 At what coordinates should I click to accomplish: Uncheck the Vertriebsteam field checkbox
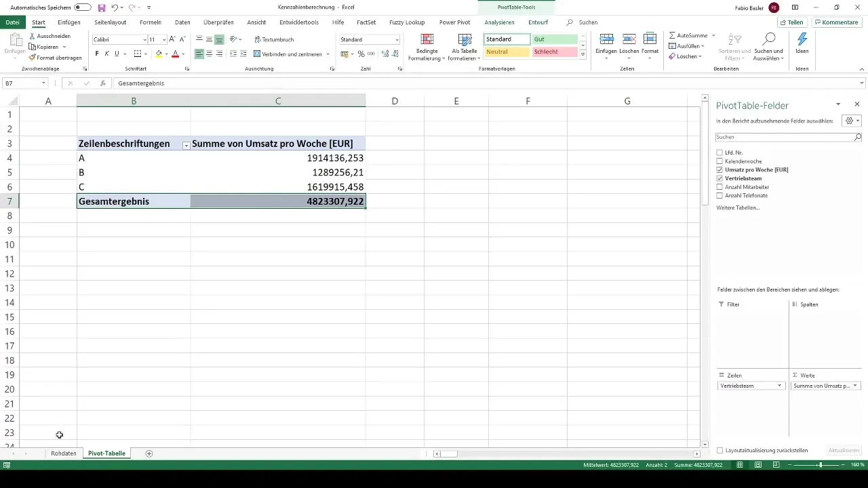point(719,178)
